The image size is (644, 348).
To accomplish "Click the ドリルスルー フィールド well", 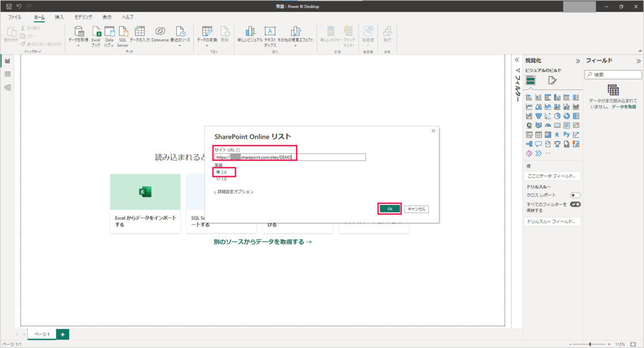I will pyautogui.click(x=552, y=221).
